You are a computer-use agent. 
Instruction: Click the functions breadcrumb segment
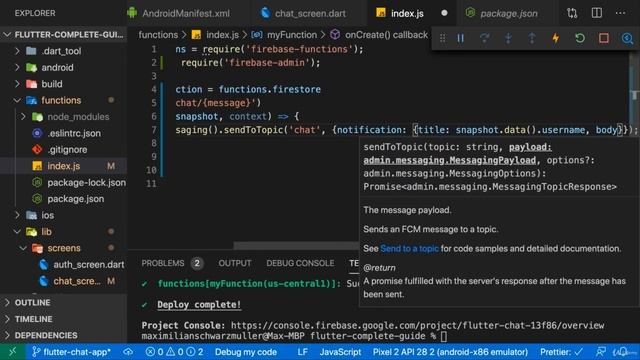tap(158, 35)
